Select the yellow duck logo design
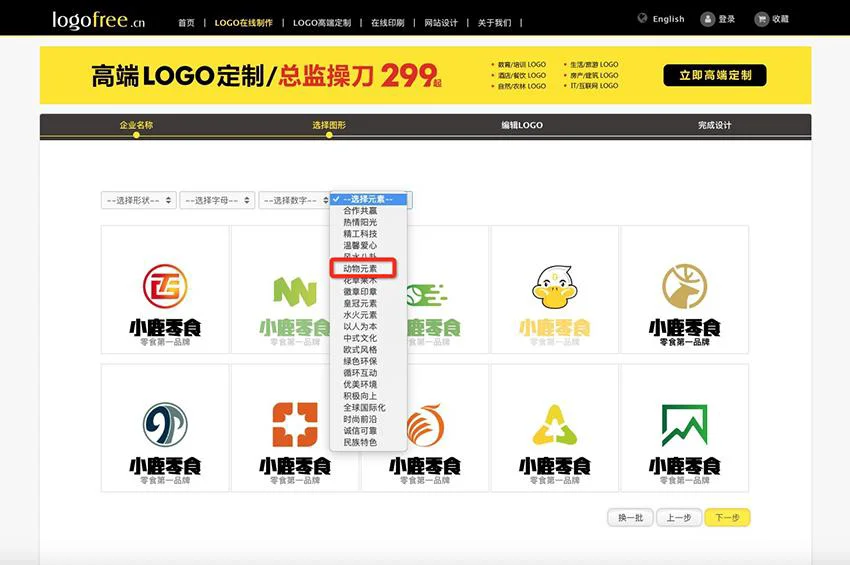 click(555, 290)
